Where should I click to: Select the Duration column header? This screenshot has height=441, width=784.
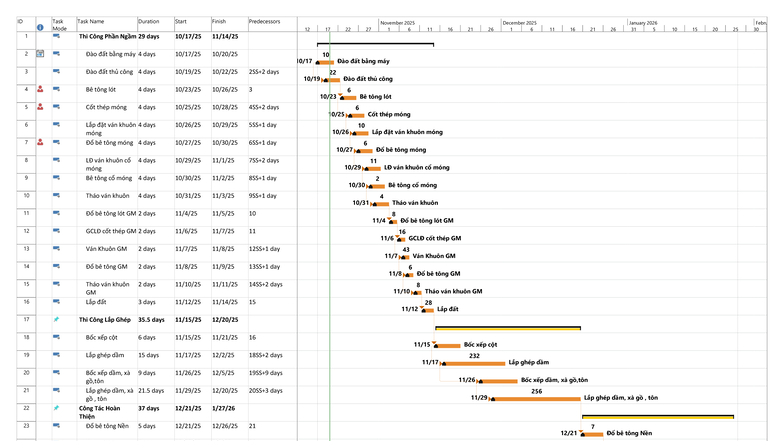(148, 22)
